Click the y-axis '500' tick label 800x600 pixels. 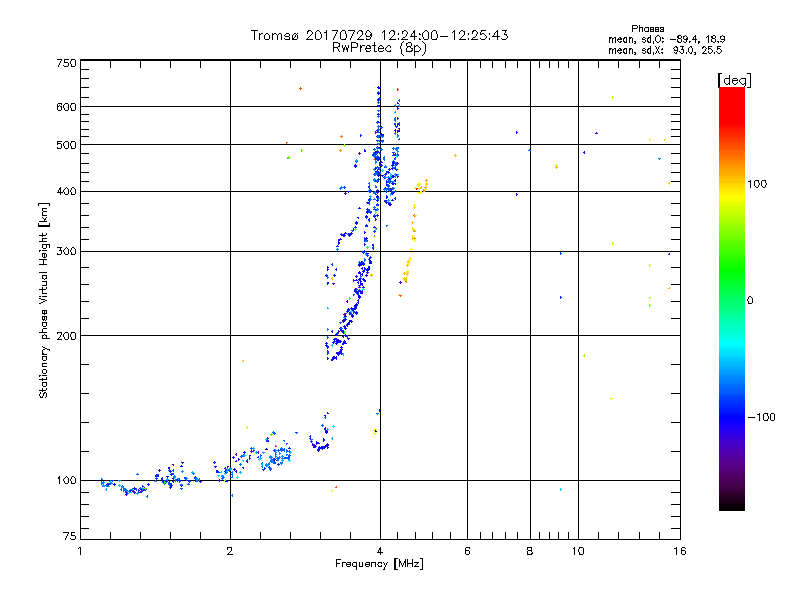66,145
